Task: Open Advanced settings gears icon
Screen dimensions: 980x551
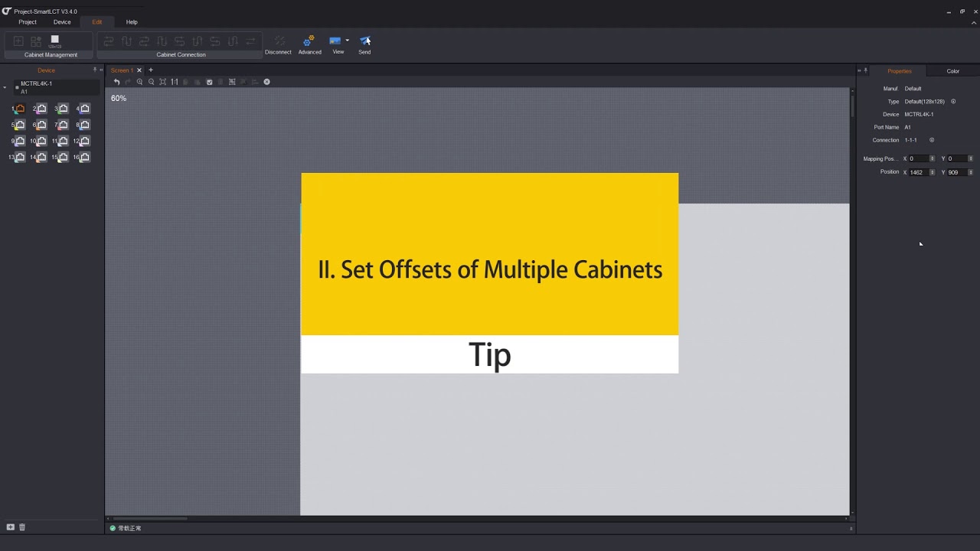Action: [x=309, y=41]
